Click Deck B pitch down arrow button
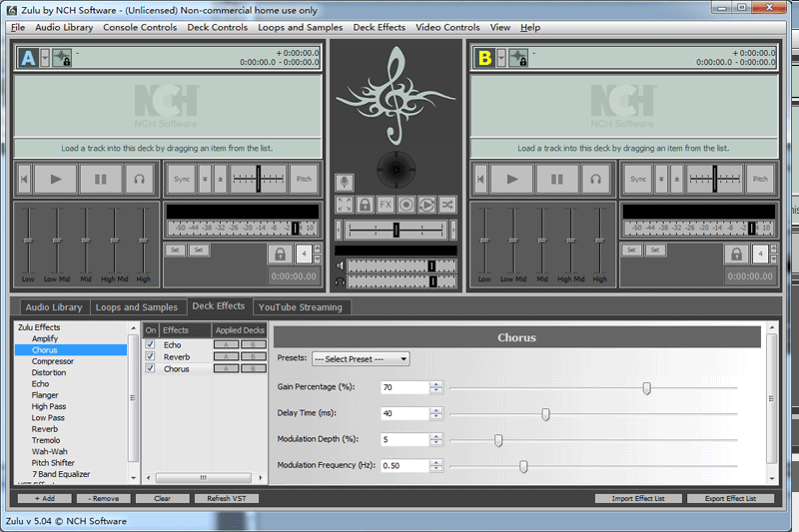799x532 pixels. (x=661, y=179)
